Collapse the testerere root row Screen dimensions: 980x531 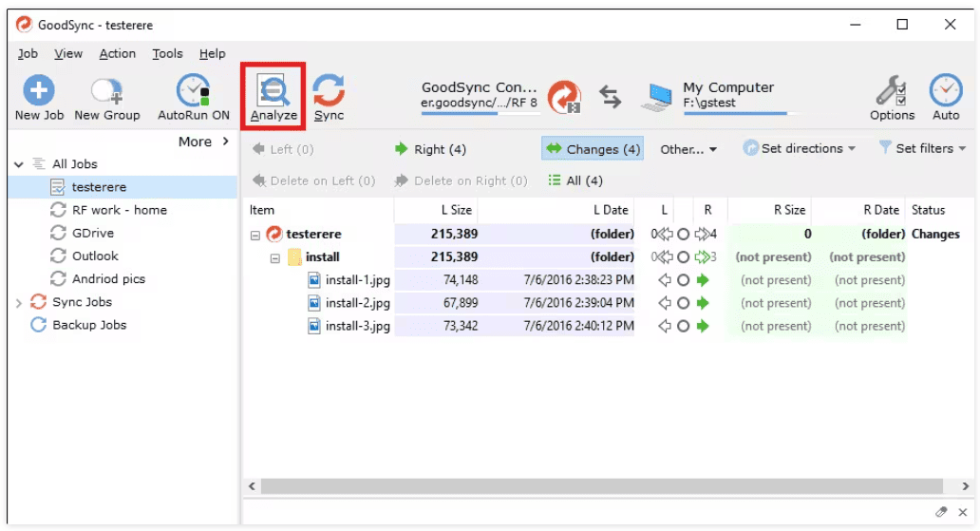click(255, 236)
